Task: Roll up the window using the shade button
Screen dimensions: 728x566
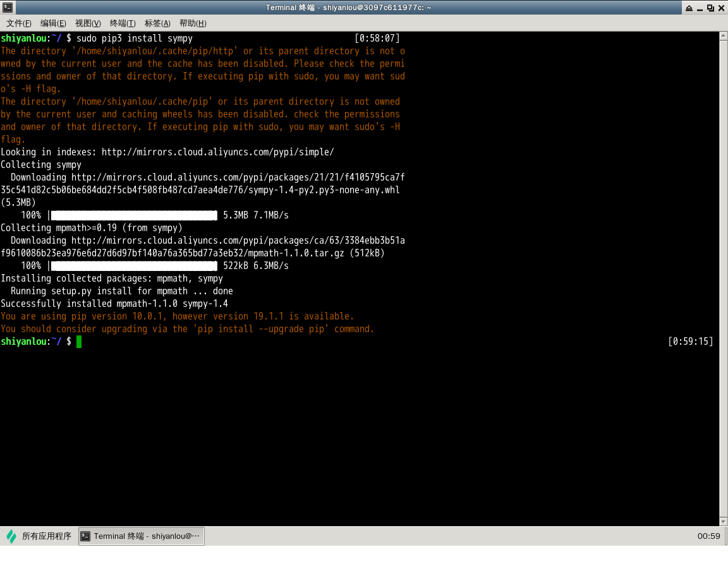Action: 688,8
